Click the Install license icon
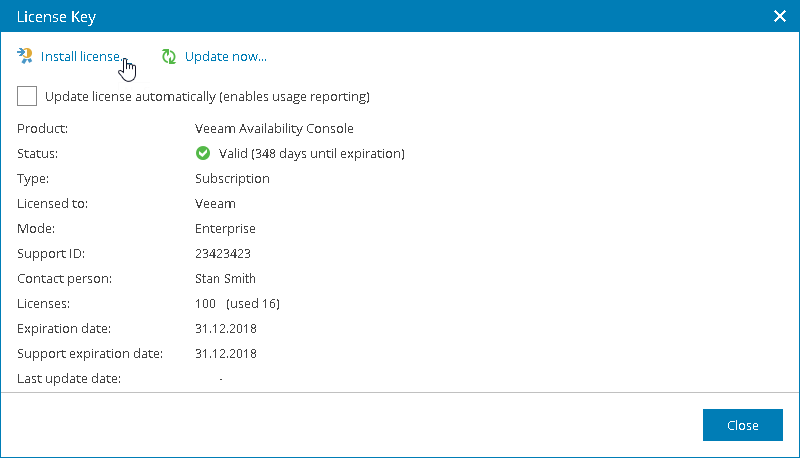The width and height of the screenshot is (800, 458). (x=25, y=56)
